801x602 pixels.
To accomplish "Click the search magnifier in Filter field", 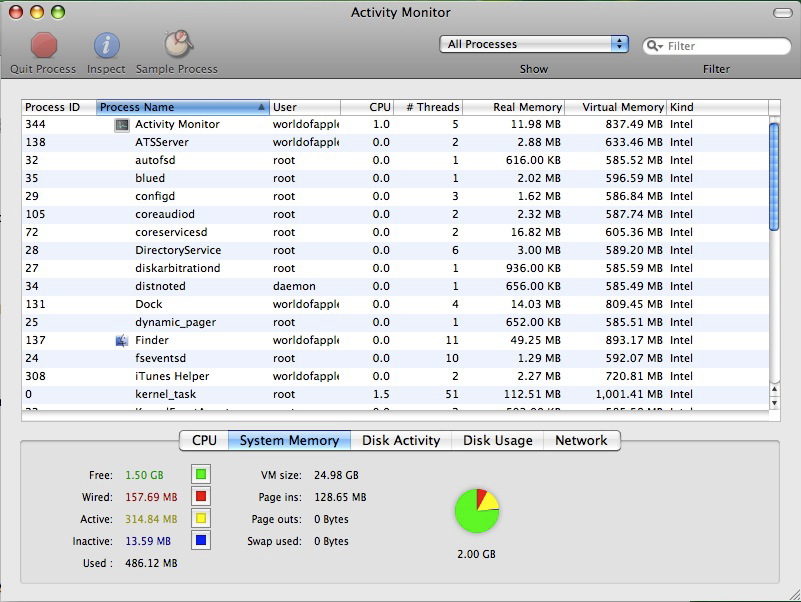I will click(x=654, y=46).
